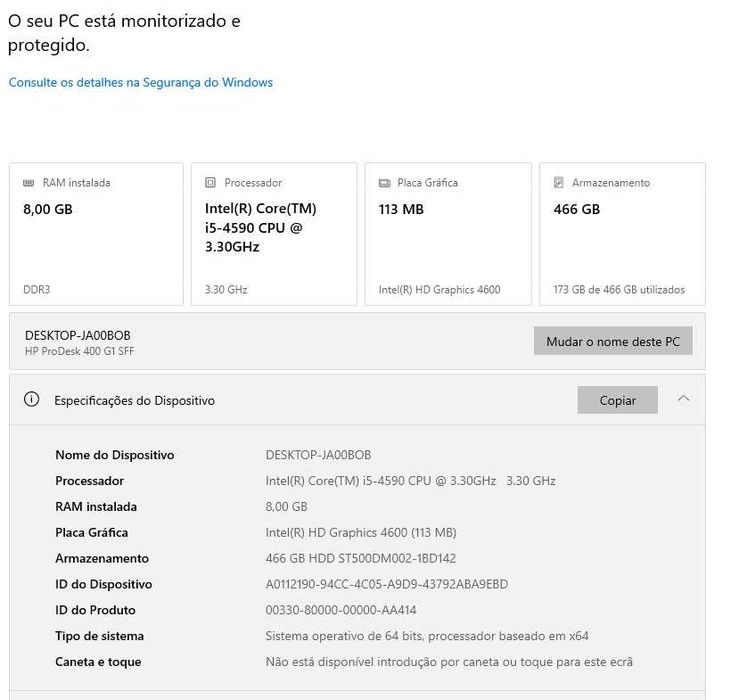The width and height of the screenshot is (747, 700).
Task: Click the Armazenamento disk icon
Action: pyautogui.click(x=558, y=183)
